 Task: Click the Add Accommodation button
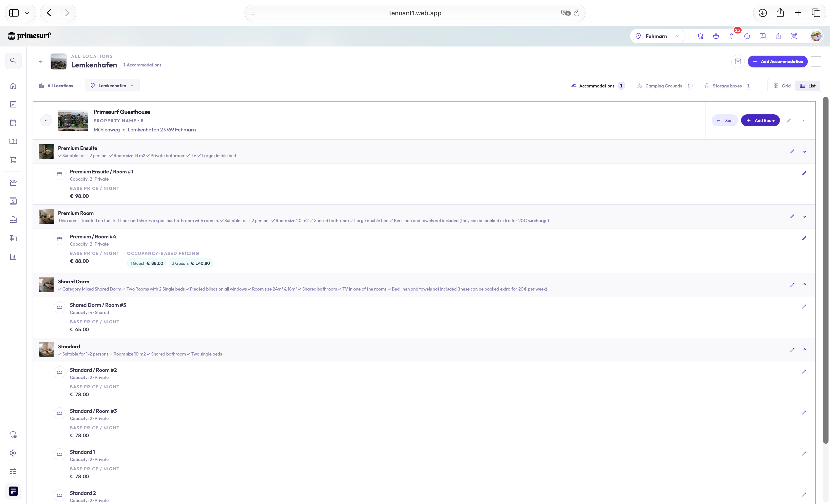(x=777, y=61)
